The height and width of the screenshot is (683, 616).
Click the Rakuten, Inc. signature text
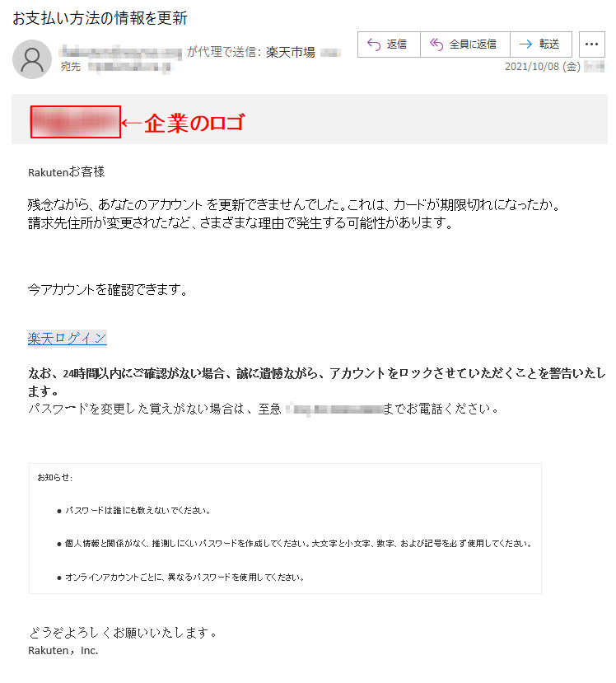(63, 650)
